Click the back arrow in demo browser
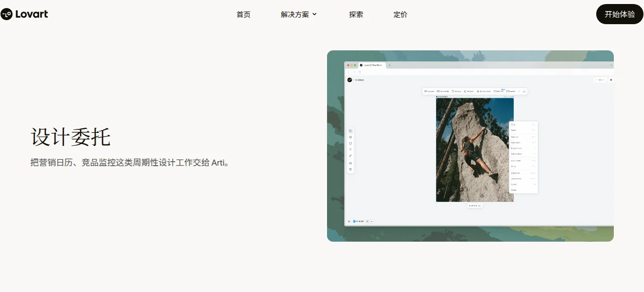644x292 pixels. pyautogui.click(x=348, y=71)
